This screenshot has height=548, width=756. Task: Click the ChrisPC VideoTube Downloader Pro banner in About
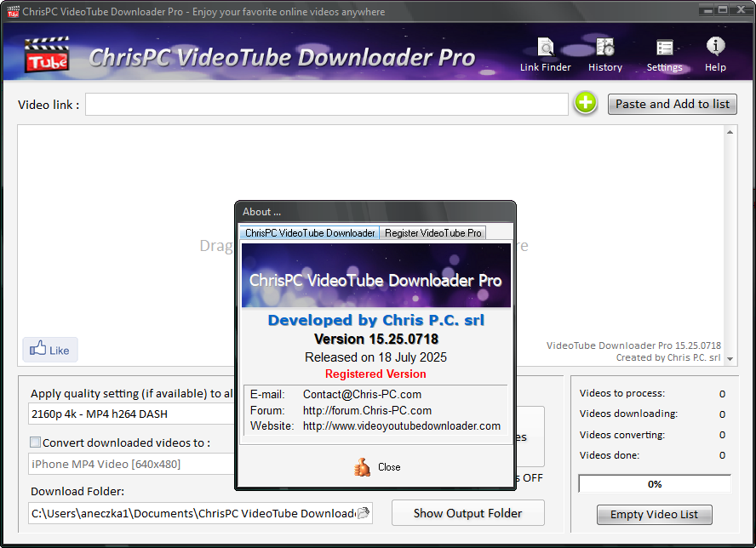pyautogui.click(x=376, y=275)
